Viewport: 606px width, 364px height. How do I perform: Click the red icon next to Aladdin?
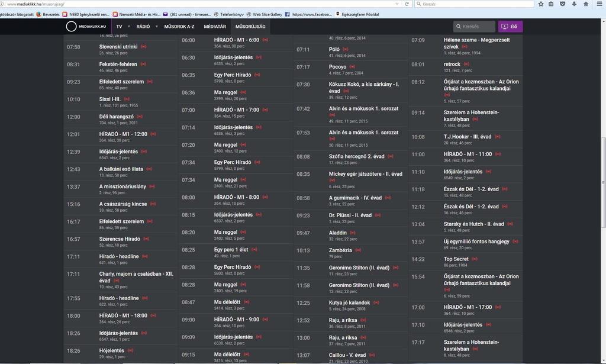[x=353, y=233]
